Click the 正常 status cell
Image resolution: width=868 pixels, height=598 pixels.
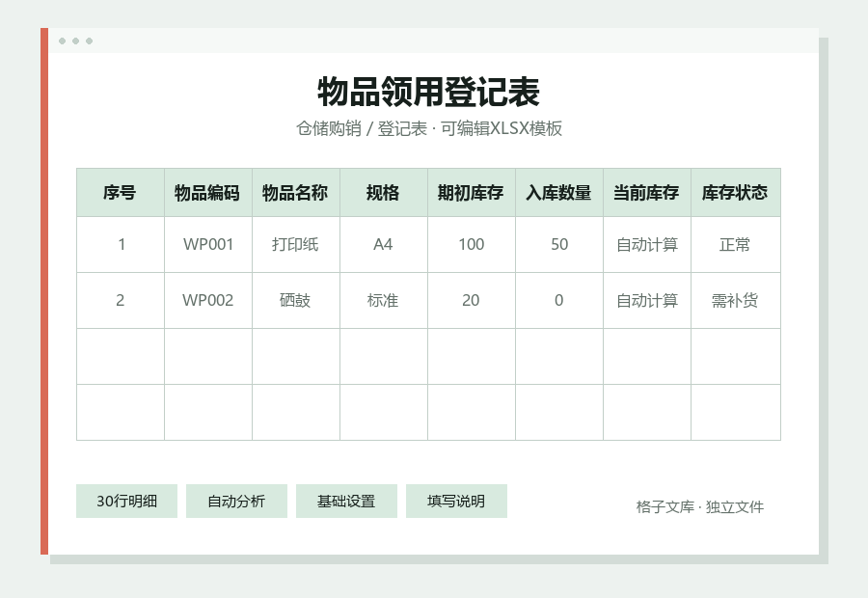coord(736,244)
